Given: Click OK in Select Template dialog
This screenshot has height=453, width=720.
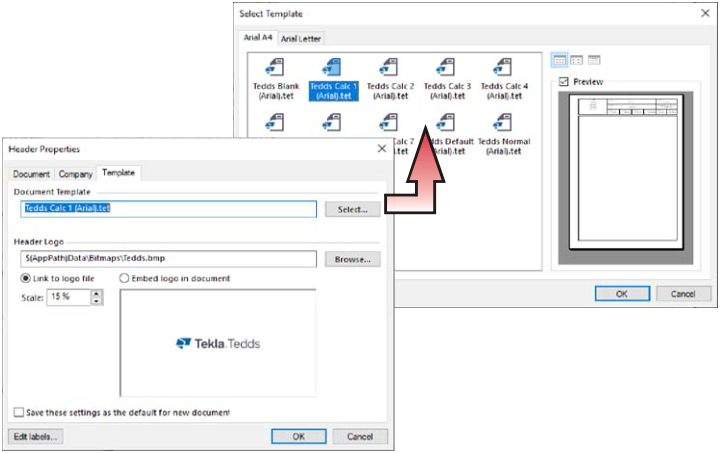Looking at the screenshot, I should point(622,294).
